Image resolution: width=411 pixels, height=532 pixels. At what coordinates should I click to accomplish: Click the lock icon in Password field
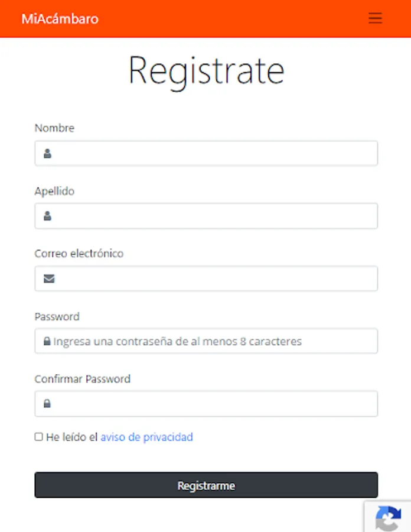(x=47, y=342)
